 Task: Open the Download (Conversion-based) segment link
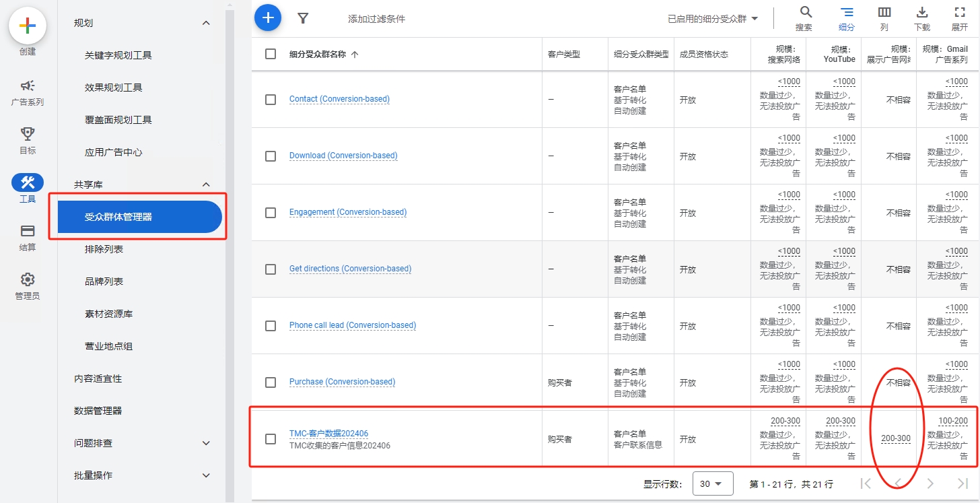[343, 156]
